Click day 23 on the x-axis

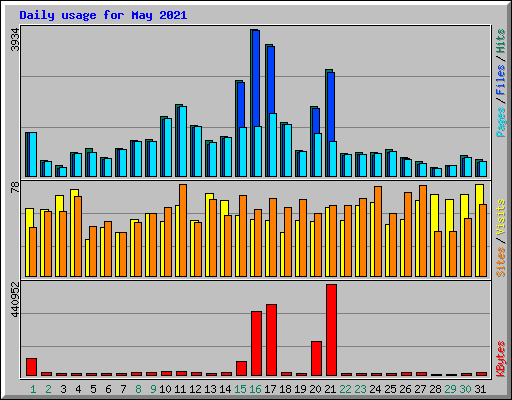coord(360,389)
